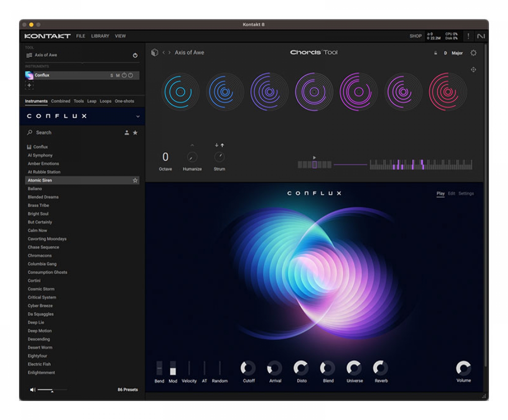
Task: Select the Amber Emotions preset
Action: point(43,164)
